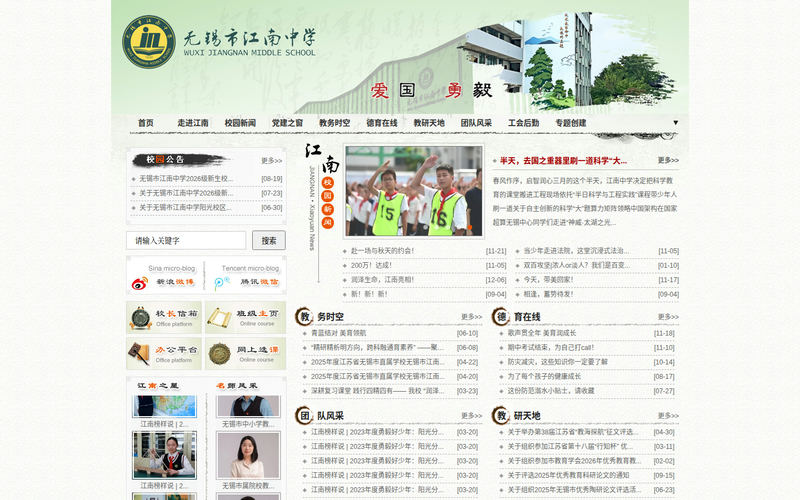Click 更多>> in 德育在线 section
This screenshot has width=800, height=500.
point(668,317)
